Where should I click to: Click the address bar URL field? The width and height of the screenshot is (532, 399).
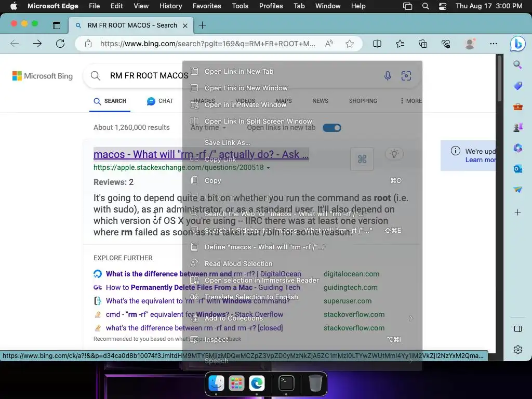207,44
